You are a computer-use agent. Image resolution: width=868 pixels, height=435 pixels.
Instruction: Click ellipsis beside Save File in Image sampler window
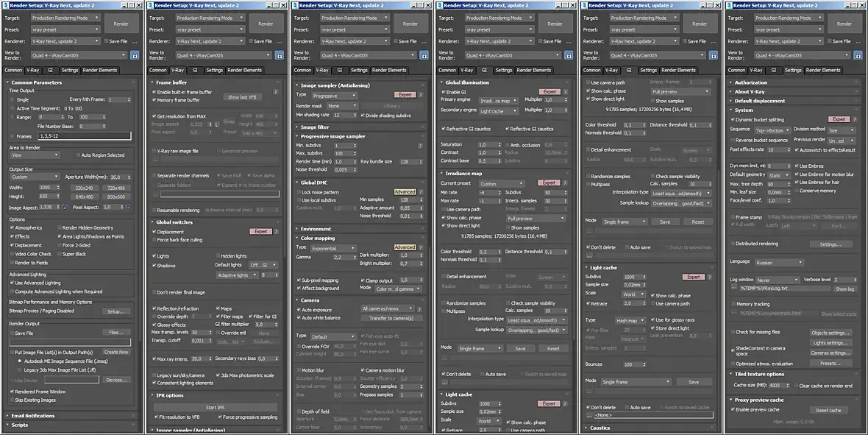424,41
